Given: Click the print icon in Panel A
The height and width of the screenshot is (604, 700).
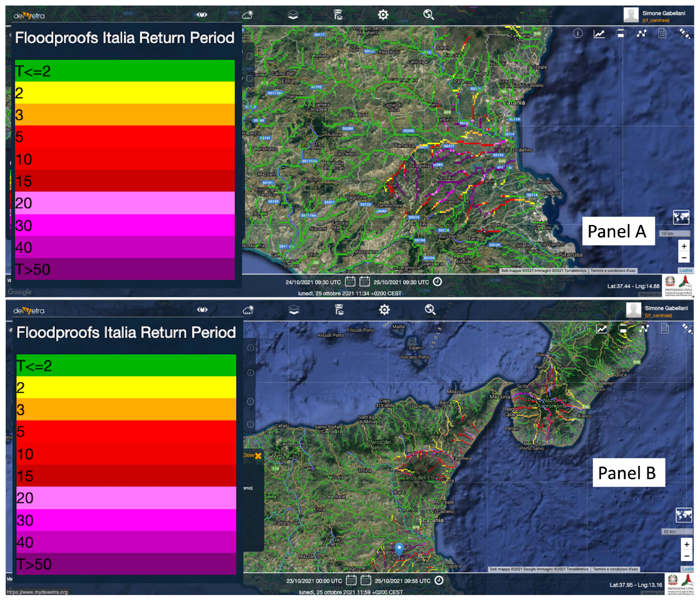Looking at the screenshot, I should coord(621,33).
